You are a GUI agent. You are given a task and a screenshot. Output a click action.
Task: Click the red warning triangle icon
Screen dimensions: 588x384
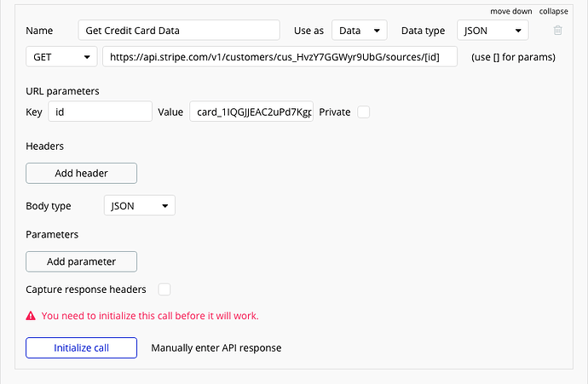tap(32, 316)
